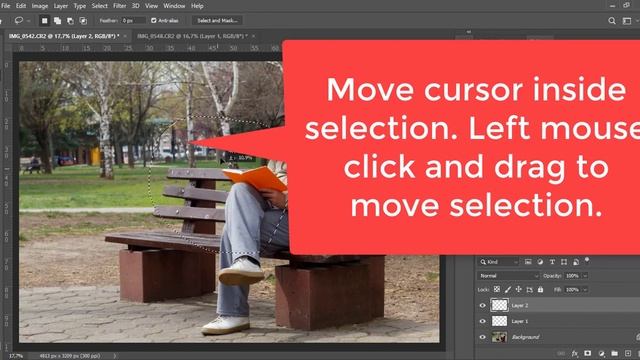Create a new layer

point(628,353)
